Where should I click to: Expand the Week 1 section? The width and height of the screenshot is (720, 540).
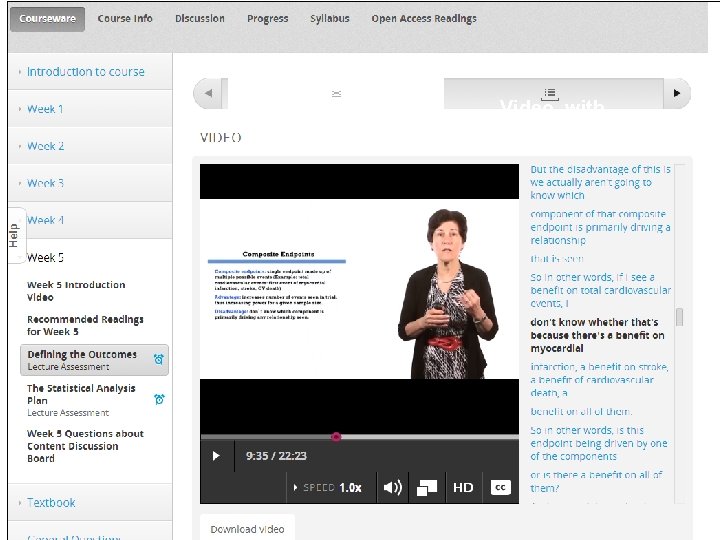pyautogui.click(x=90, y=109)
